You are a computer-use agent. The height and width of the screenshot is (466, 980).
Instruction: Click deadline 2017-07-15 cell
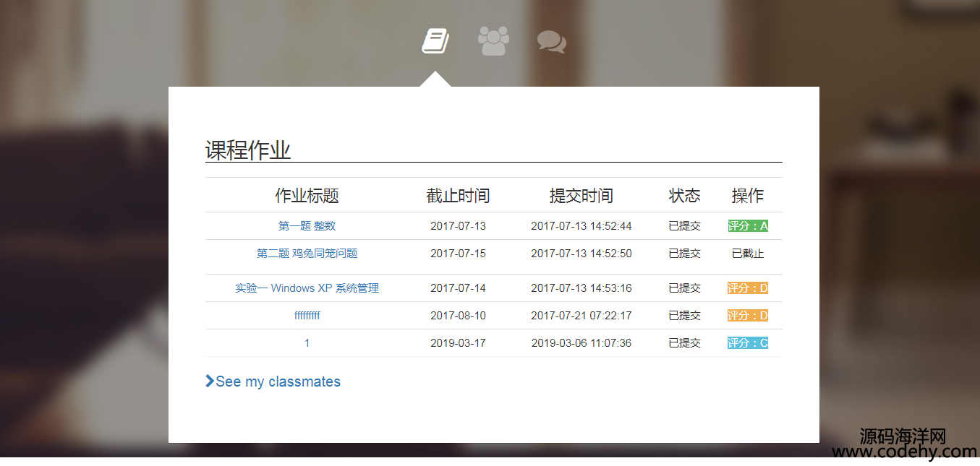(x=458, y=254)
